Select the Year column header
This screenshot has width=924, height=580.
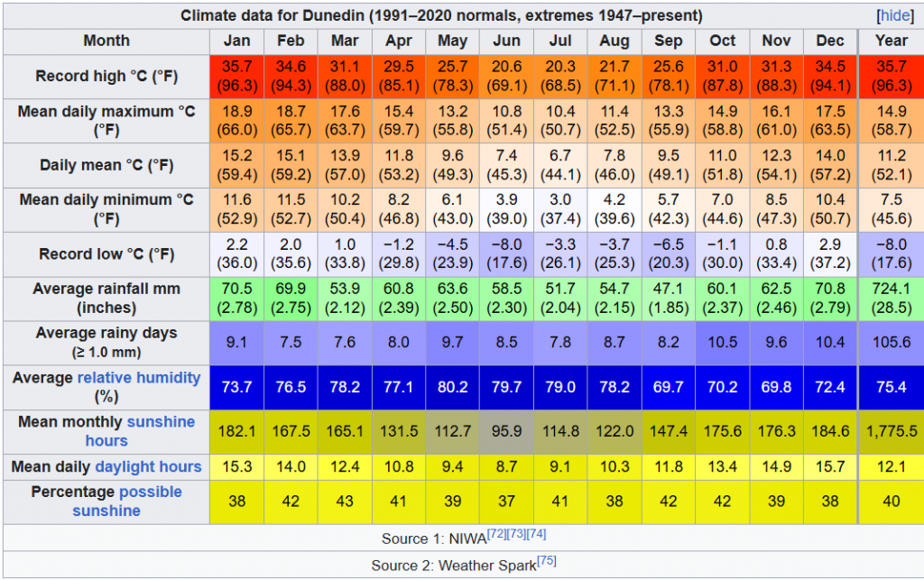click(x=891, y=41)
